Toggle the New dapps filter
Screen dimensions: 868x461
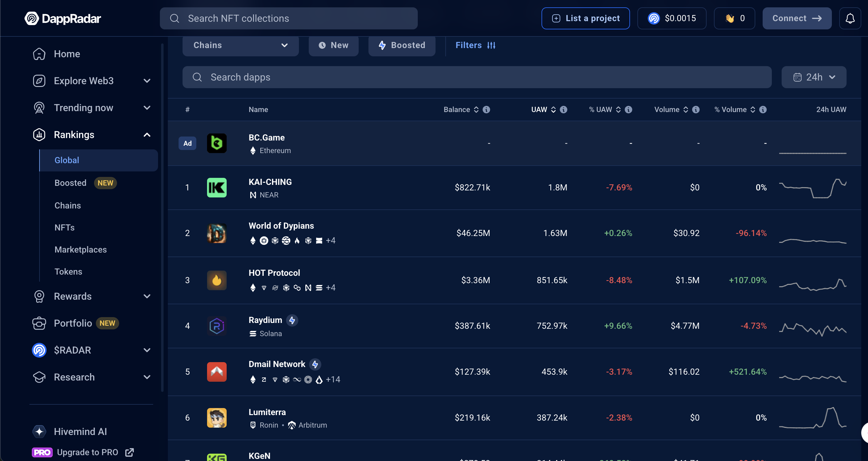tap(333, 46)
